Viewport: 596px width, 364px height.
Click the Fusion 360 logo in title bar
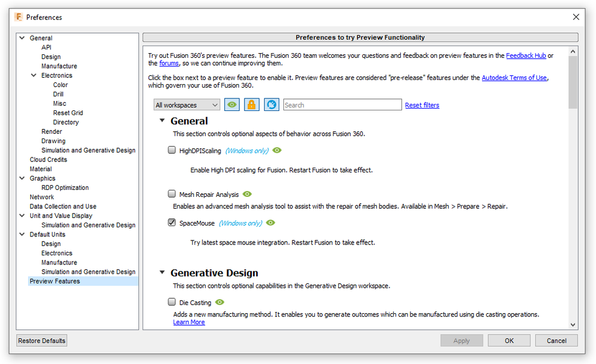point(18,17)
